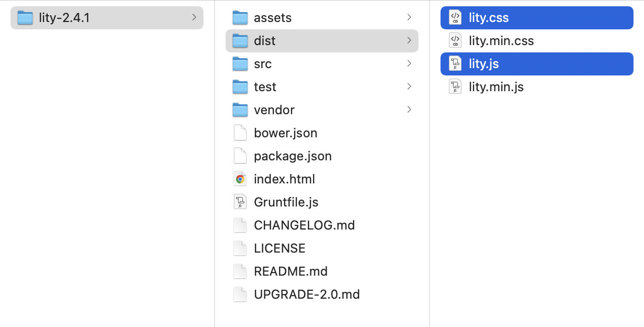The width and height of the screenshot is (644, 327).
Task: Click the vendor folder icon
Action: 240,110
